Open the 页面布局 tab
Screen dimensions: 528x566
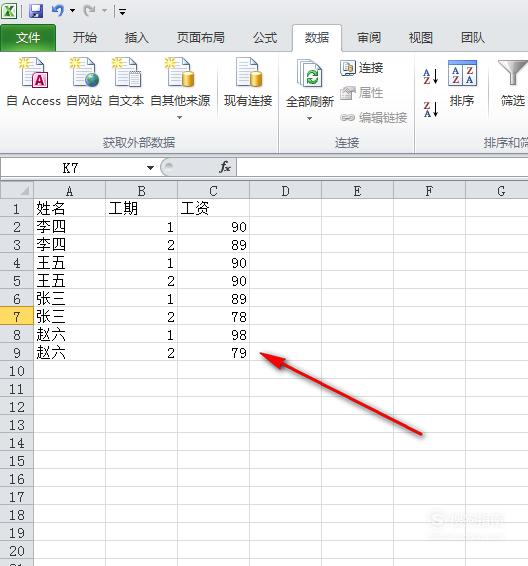pyautogui.click(x=201, y=38)
